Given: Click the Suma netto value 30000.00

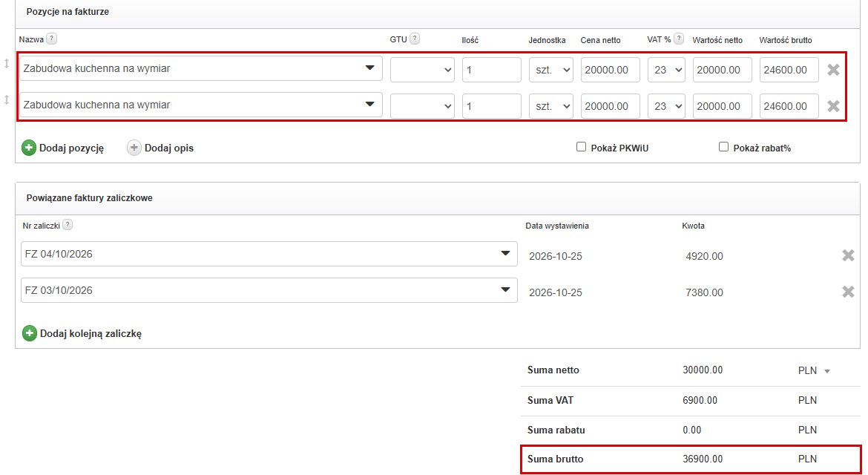Looking at the screenshot, I should [x=703, y=370].
